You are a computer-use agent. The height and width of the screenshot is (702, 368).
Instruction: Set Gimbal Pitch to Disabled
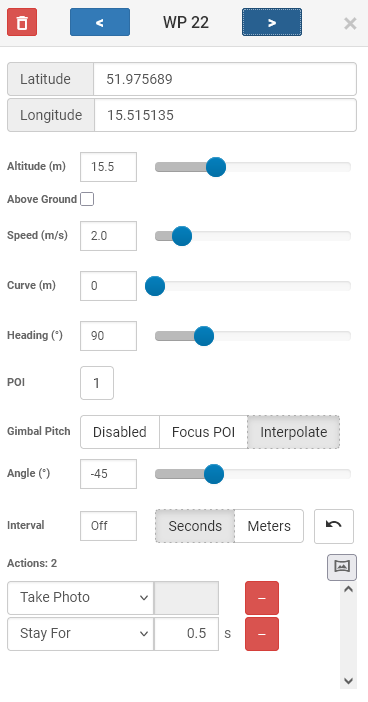point(120,432)
